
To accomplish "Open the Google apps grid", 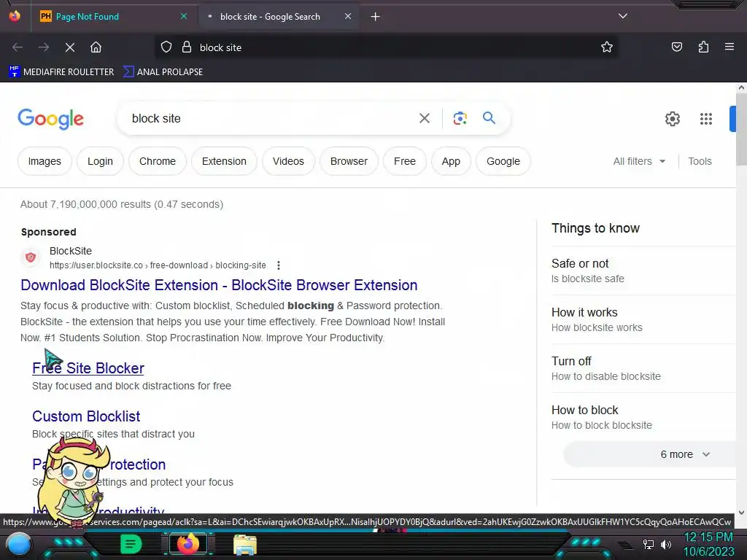I will [706, 119].
